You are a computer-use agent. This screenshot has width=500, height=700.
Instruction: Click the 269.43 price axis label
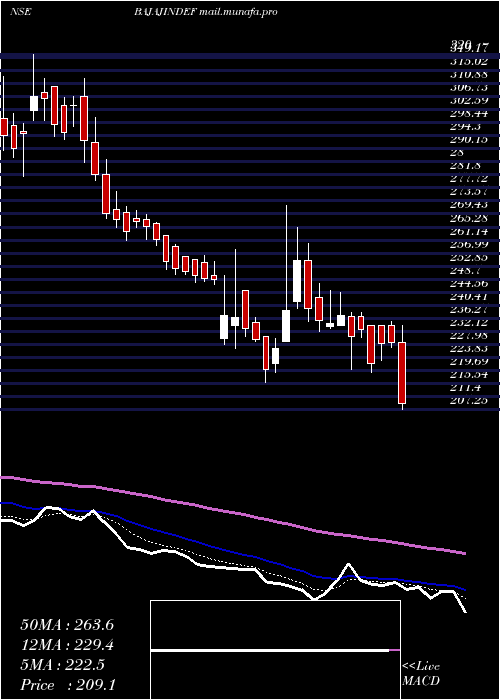pyautogui.click(x=469, y=205)
